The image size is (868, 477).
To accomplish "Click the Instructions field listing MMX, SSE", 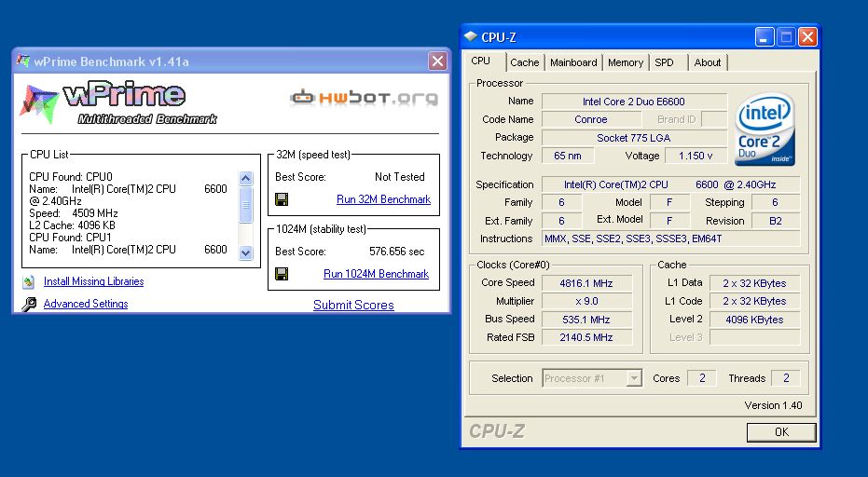I will pos(670,239).
